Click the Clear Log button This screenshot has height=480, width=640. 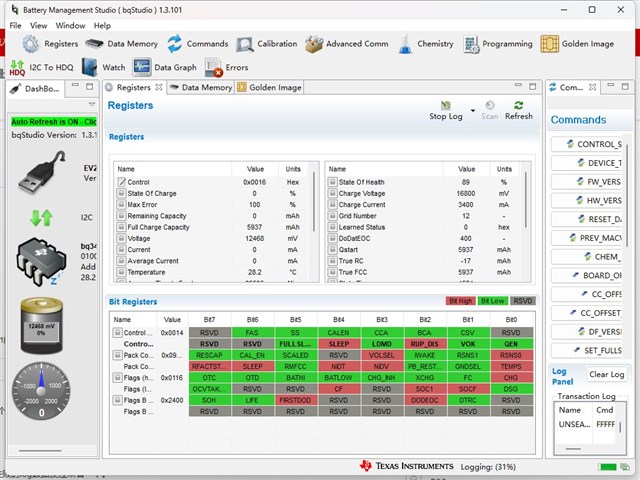click(607, 374)
